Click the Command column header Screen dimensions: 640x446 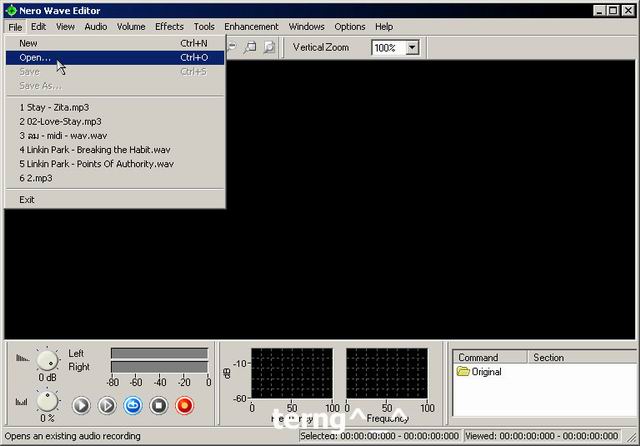(490, 357)
